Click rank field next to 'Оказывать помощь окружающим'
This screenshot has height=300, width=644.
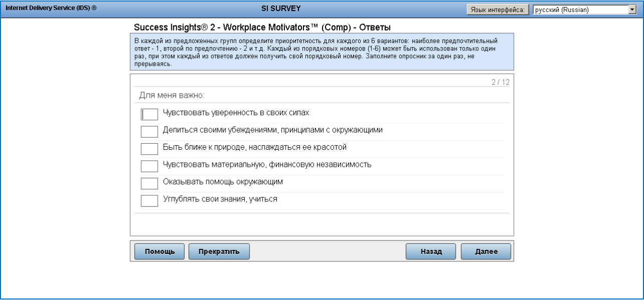(x=149, y=183)
